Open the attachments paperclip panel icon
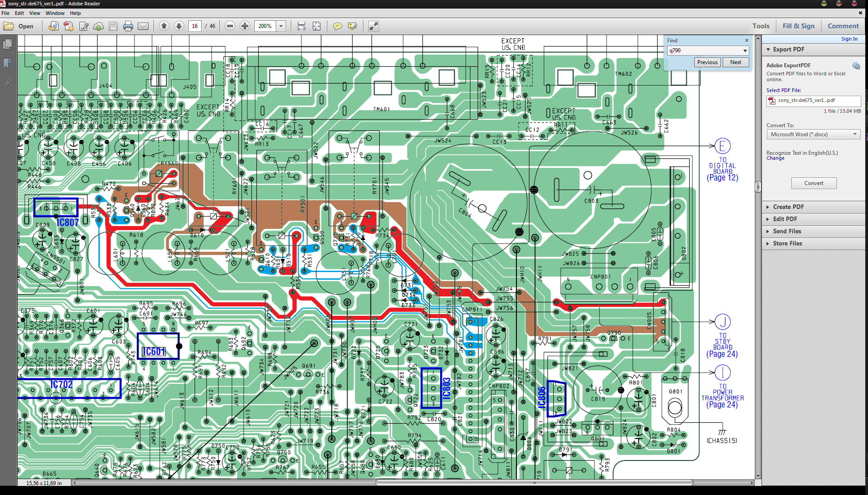868x495 pixels. point(8,83)
